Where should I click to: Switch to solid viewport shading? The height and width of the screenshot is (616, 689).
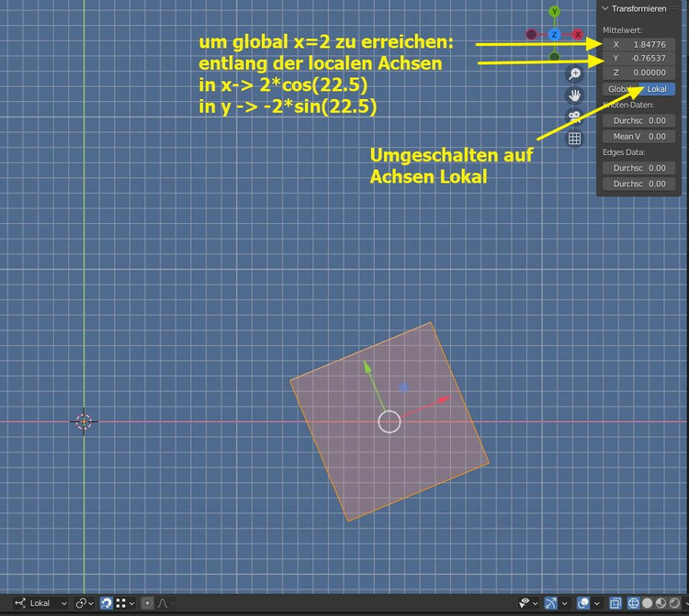[x=647, y=603]
